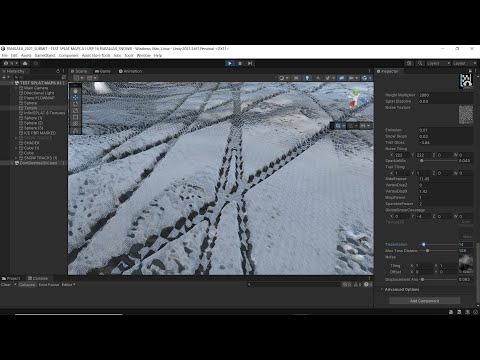Screen dimensions: 480x360
Task: Select the View (hand) tool in the scene
Action: click(76, 91)
